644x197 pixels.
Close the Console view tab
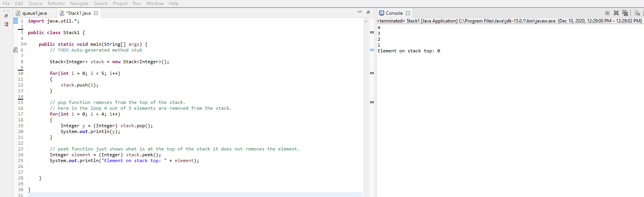point(408,13)
